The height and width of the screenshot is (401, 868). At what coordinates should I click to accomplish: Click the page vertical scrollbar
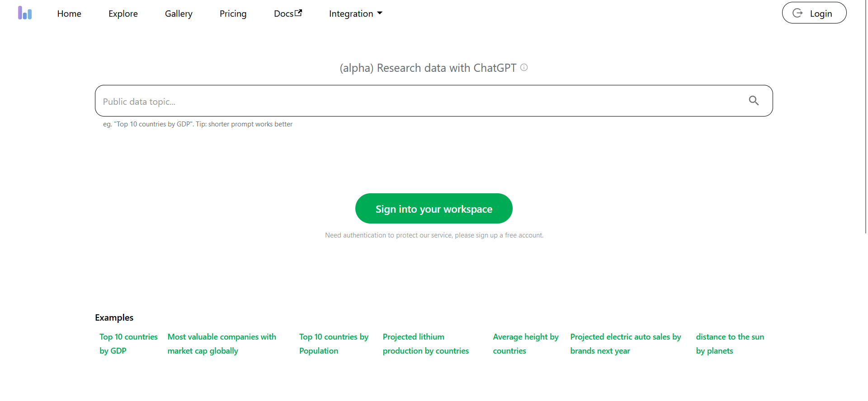coord(866,117)
